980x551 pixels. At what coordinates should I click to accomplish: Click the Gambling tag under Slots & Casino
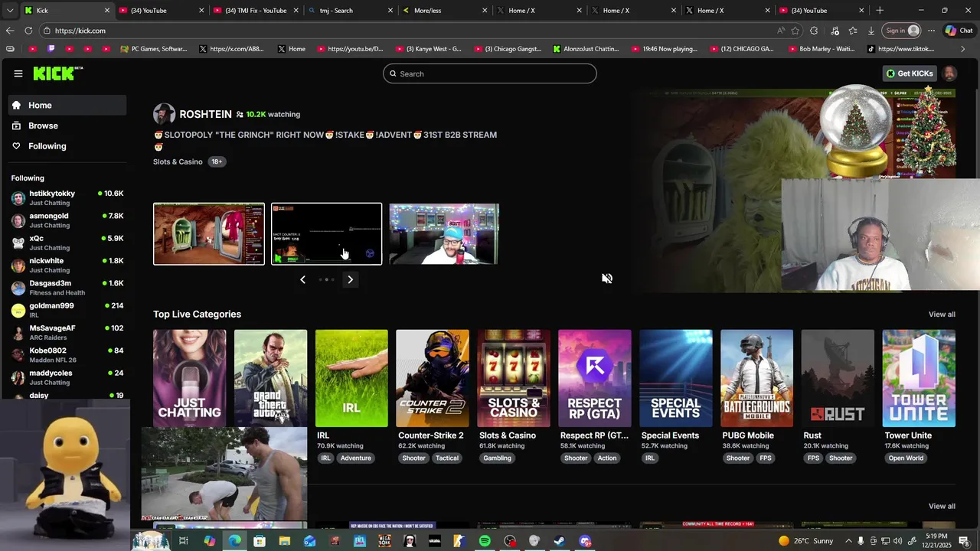[497, 458]
